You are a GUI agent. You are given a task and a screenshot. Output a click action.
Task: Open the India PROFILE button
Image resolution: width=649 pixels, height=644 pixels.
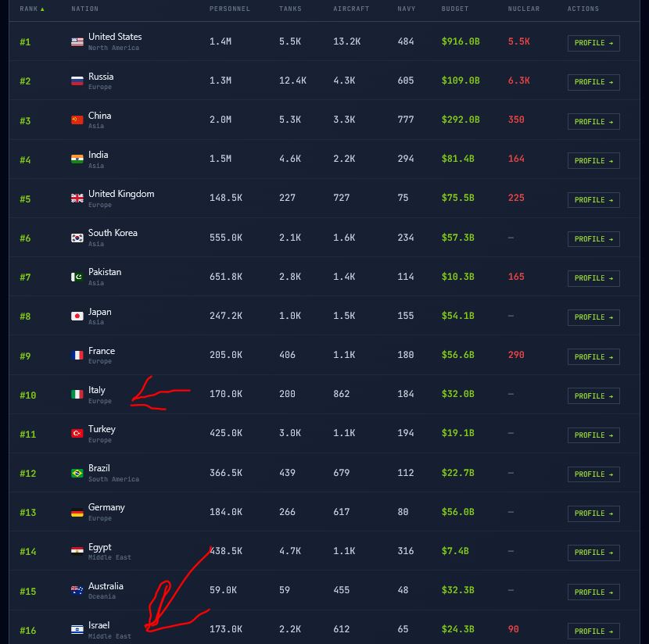(593, 161)
